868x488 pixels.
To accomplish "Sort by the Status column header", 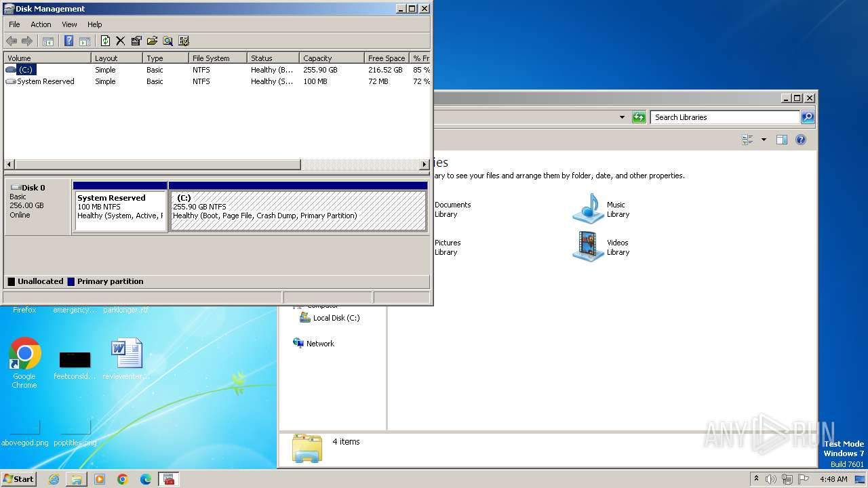I will [x=273, y=58].
